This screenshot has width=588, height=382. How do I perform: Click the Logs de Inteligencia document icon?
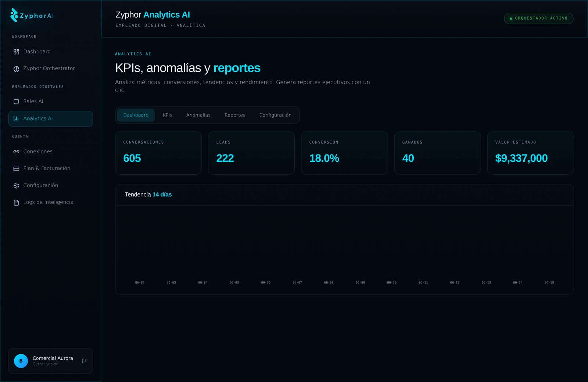pos(16,203)
